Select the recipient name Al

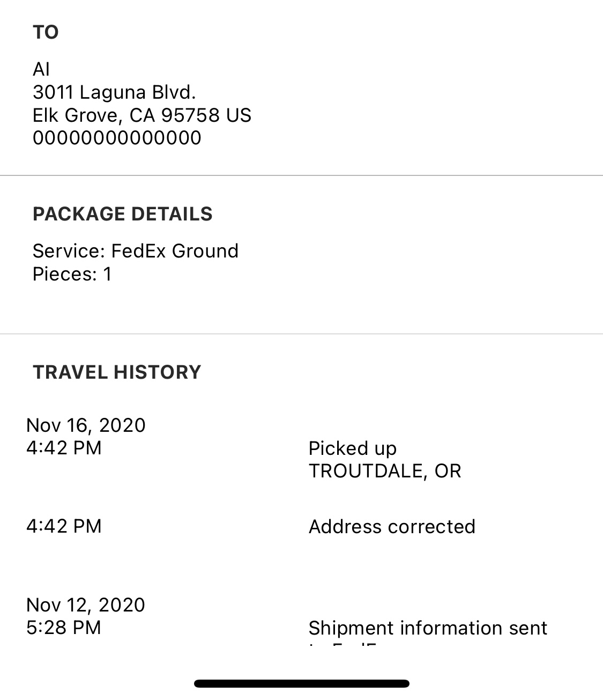[x=41, y=69]
